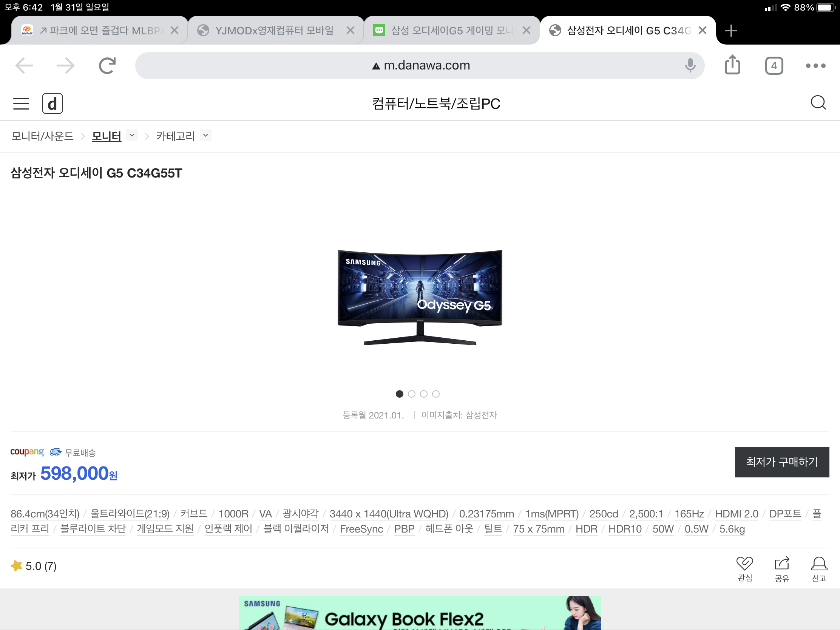Image resolution: width=840 pixels, height=630 pixels.
Task: Close the active 삼성전자 오디세이 G5 tab
Action: (x=702, y=30)
